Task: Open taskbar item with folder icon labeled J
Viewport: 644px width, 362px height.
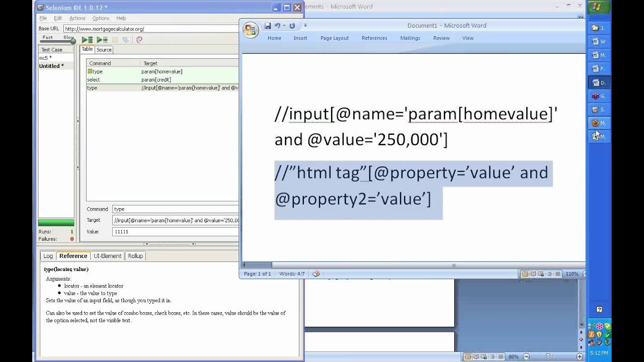Action: point(599,28)
